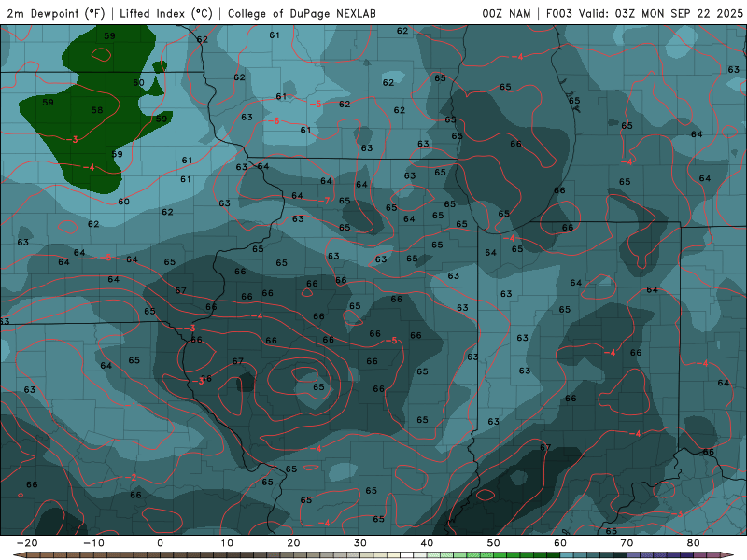Click the red -7 lifted index contour label
The height and width of the screenshot is (560, 747).
point(325,201)
